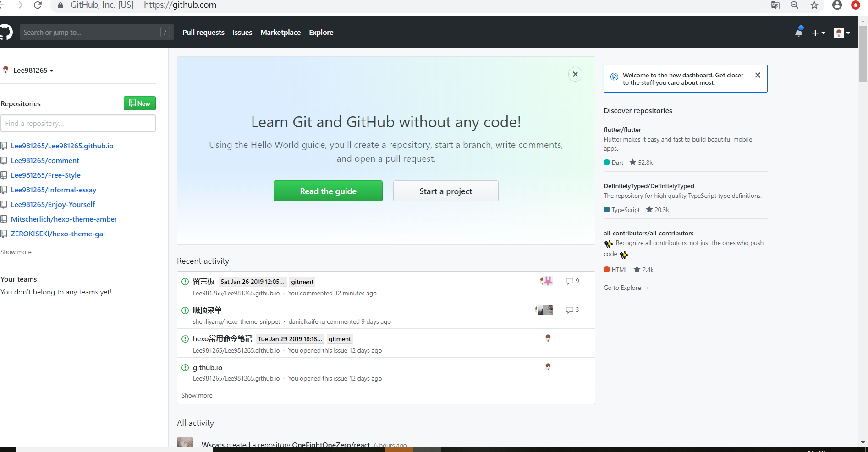
Task: Click author avatar on hexo常用命令笔记 row
Action: [548, 338]
